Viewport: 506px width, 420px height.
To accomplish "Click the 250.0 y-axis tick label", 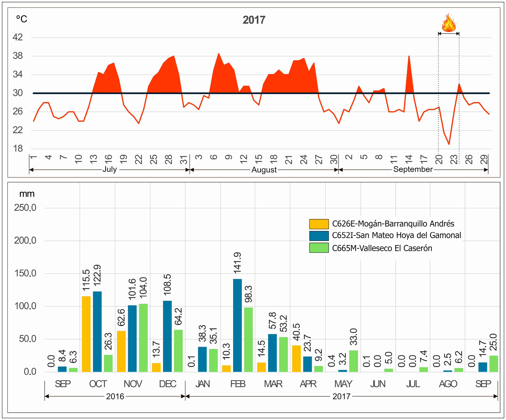I will pyautogui.click(x=25, y=208).
